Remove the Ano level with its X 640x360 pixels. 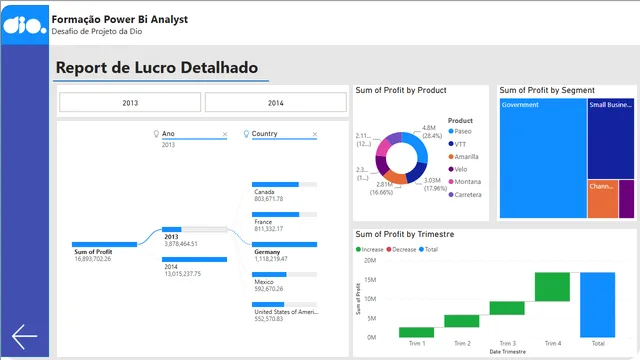click(x=225, y=134)
